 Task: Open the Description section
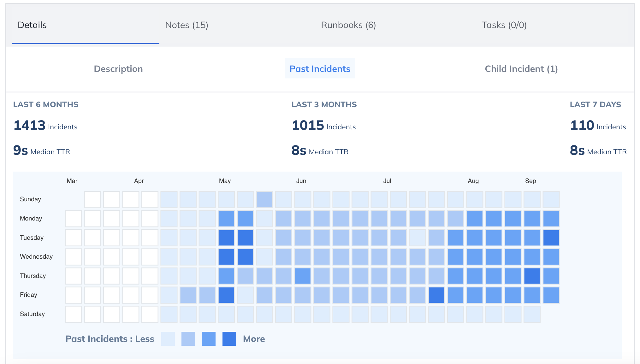[118, 69]
